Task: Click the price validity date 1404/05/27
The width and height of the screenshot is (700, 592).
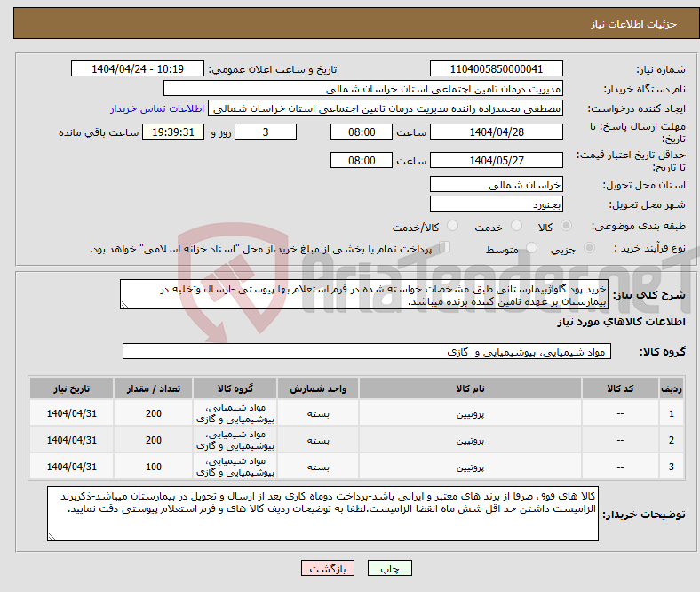Action: [496, 160]
